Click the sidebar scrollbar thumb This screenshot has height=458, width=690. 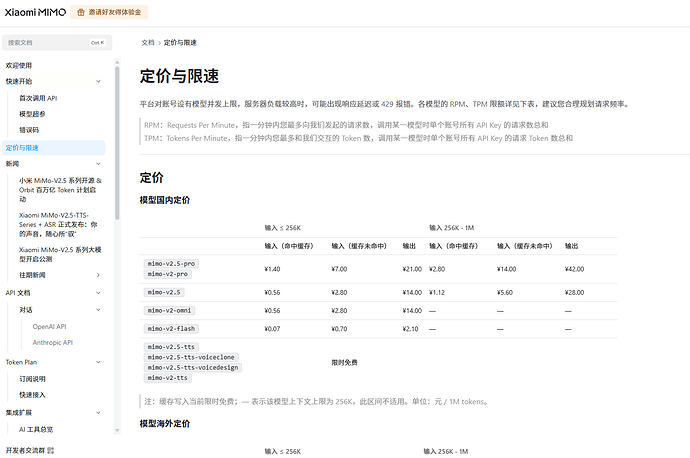point(117,143)
